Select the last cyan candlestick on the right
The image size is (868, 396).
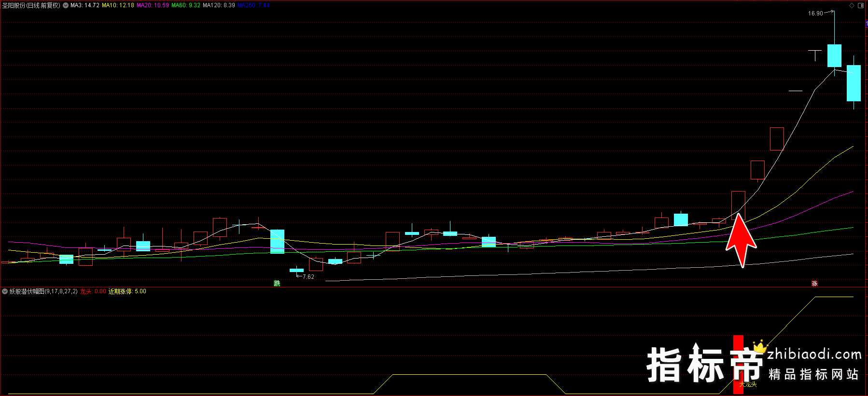[x=854, y=83]
